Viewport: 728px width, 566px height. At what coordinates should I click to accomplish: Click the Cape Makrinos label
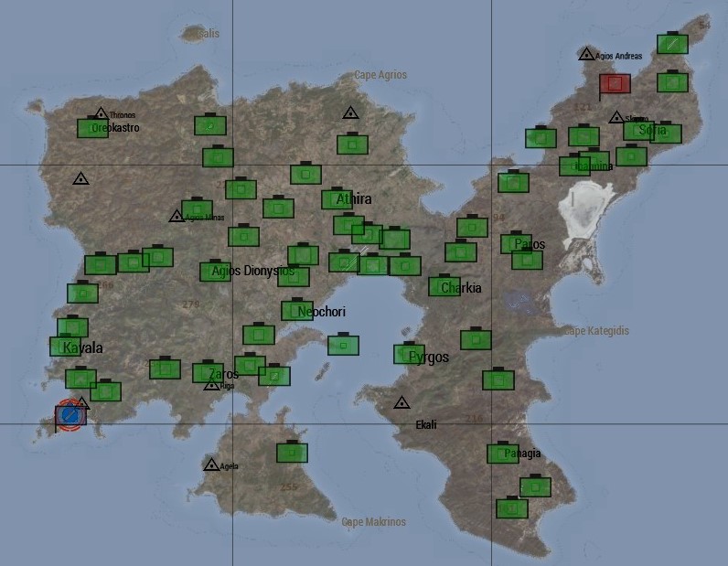click(374, 522)
